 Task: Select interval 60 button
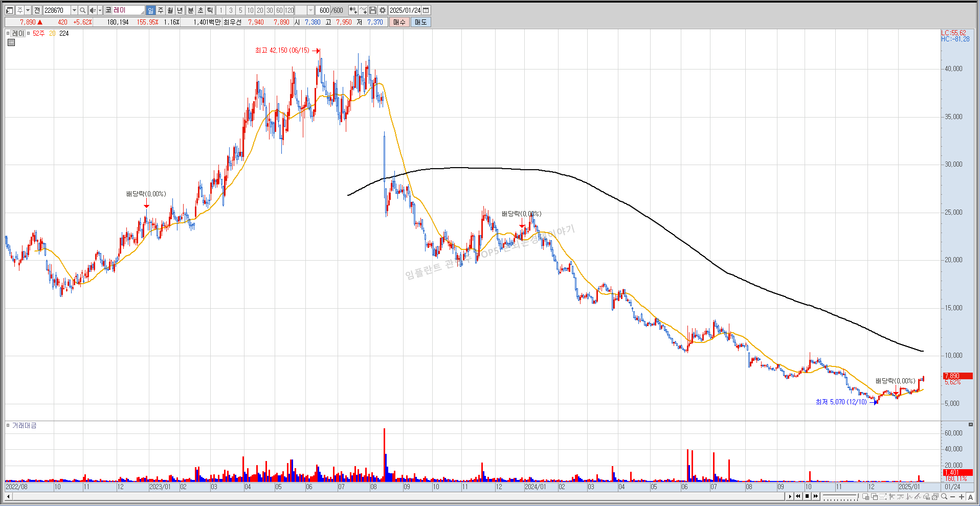(x=279, y=10)
